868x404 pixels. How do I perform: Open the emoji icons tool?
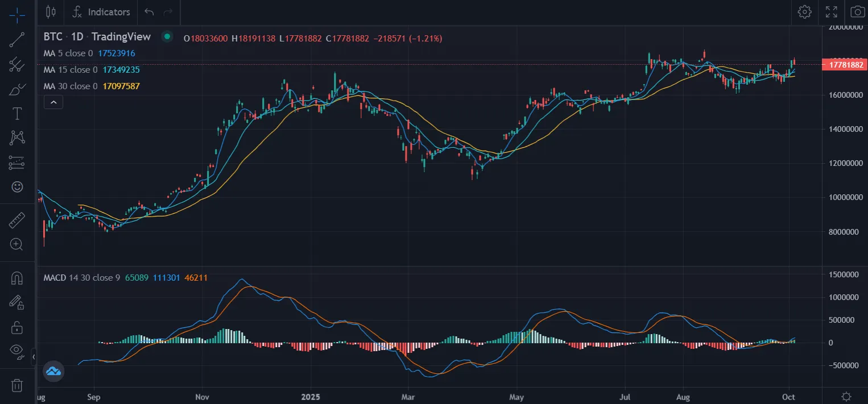point(17,186)
